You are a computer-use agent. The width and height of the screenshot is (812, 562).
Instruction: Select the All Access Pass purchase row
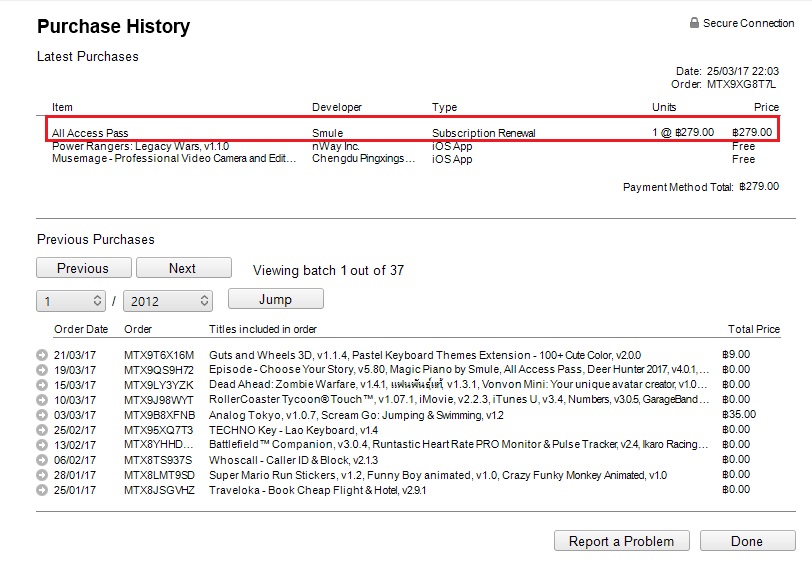(413, 133)
